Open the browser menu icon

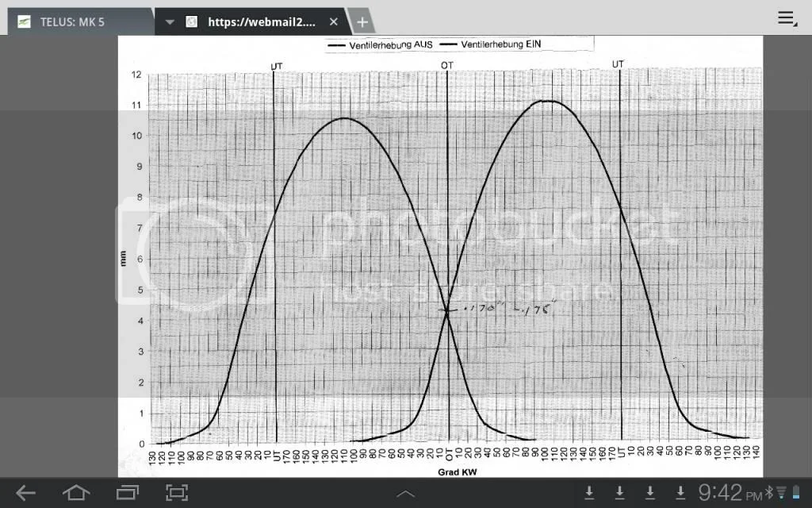(x=787, y=19)
